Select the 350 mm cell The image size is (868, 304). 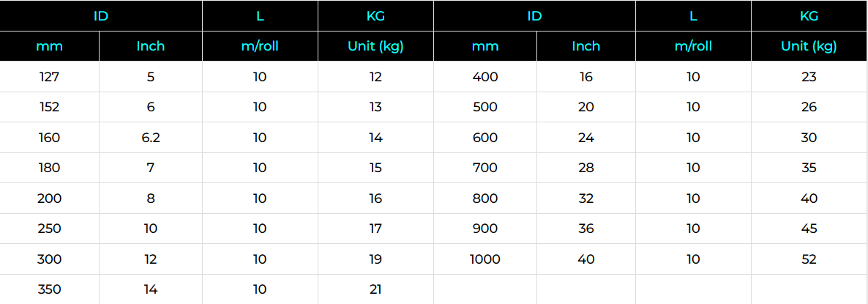49,289
